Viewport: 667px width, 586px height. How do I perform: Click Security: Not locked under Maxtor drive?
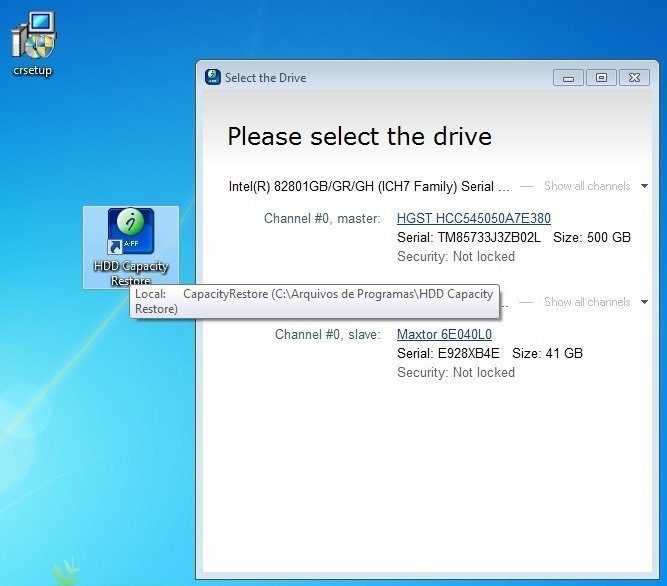point(456,373)
